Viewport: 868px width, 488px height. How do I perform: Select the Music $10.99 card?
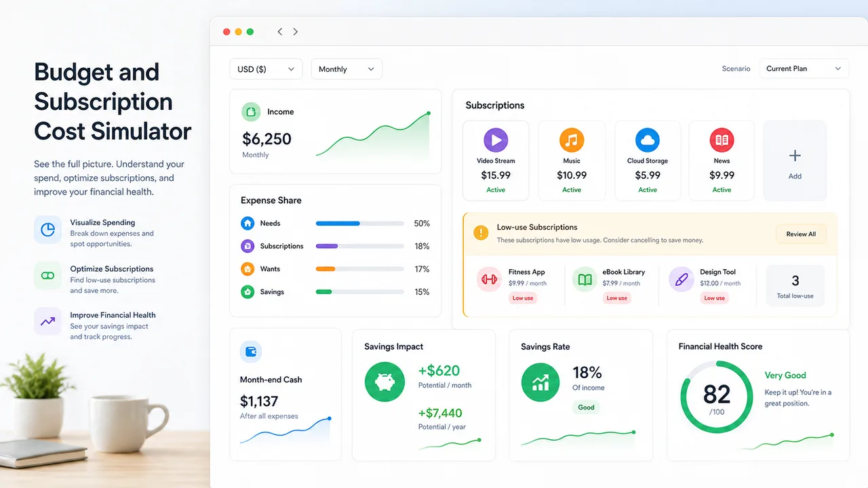click(x=572, y=161)
